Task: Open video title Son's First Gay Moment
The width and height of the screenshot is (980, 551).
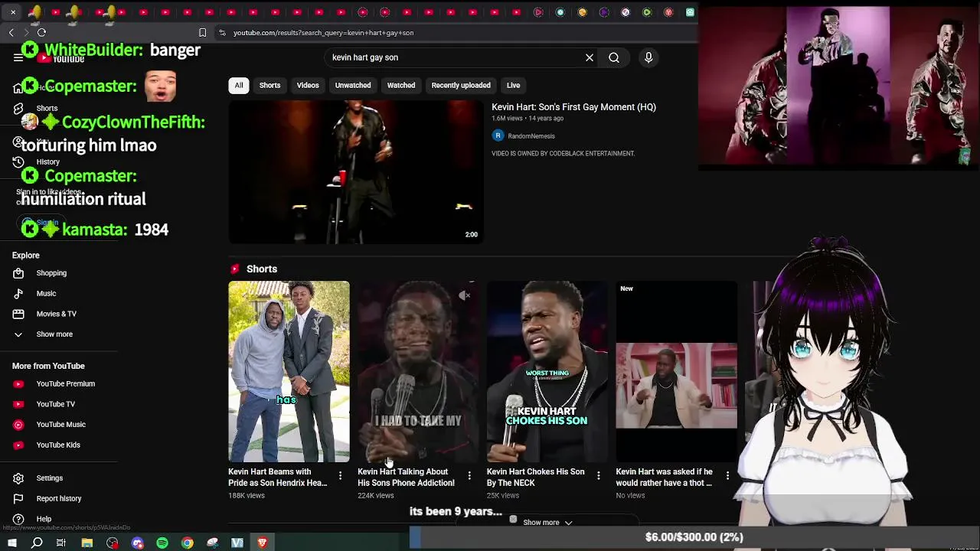Action: [573, 107]
